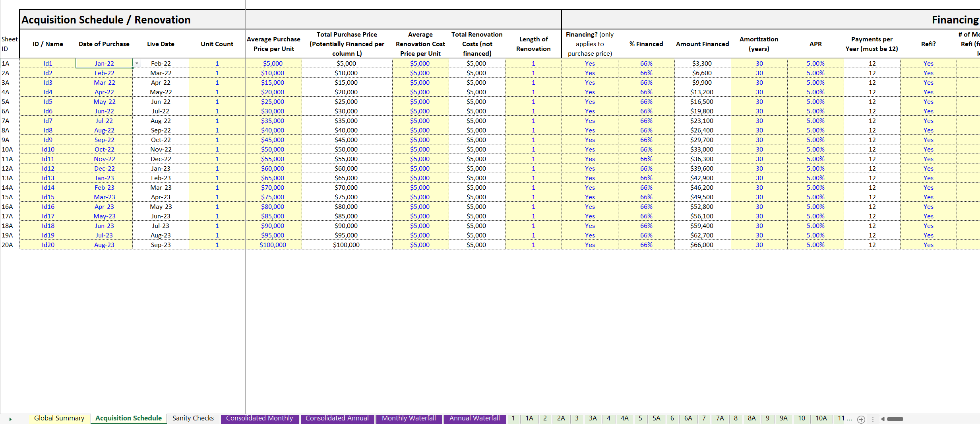The height and width of the screenshot is (424, 980).
Task: Select the Acquisition Schedule tab
Action: pos(128,418)
